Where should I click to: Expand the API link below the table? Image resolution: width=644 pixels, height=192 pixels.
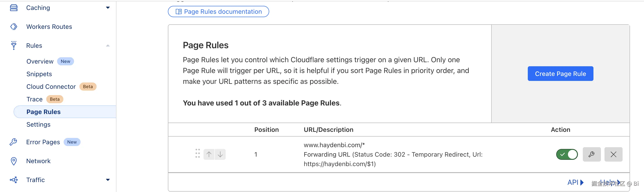575,182
